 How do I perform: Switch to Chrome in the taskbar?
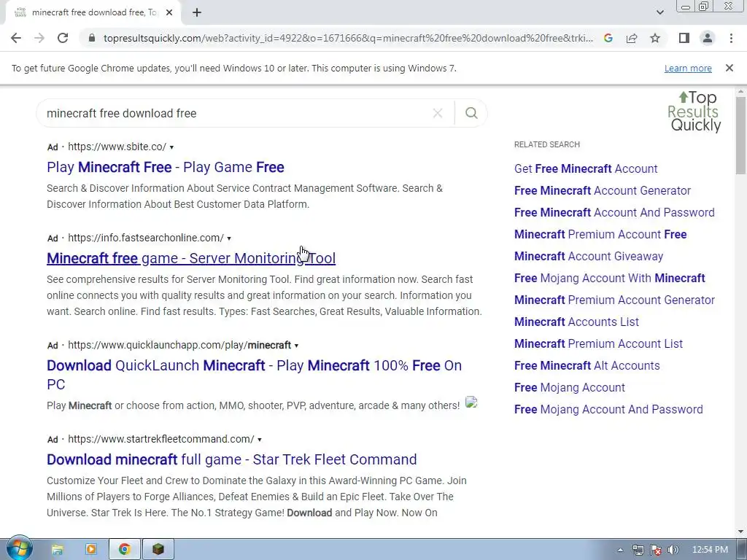point(124,550)
